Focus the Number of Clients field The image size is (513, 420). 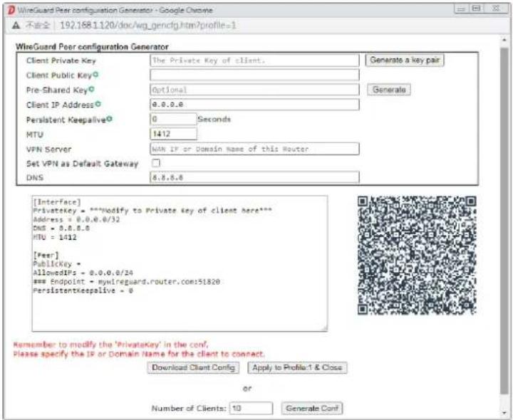coord(251,408)
